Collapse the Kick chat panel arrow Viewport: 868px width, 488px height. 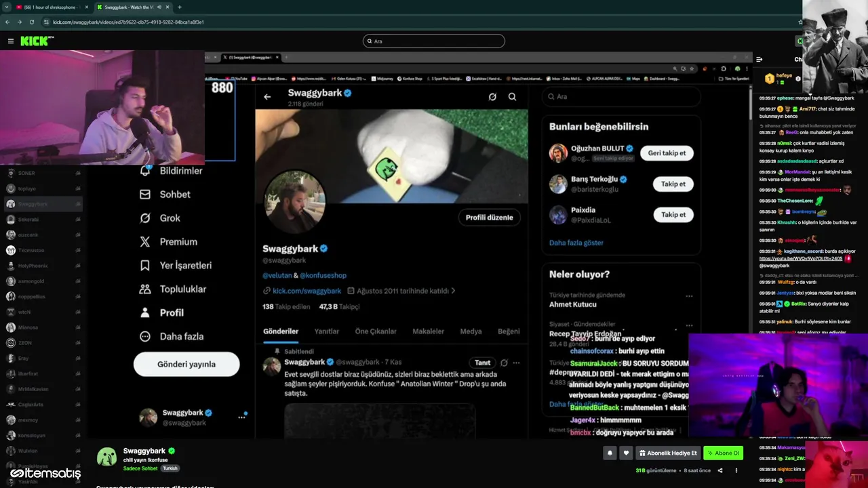point(759,59)
